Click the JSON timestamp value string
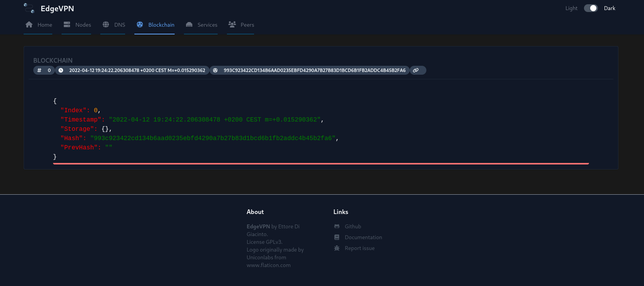644x286 pixels. point(215,120)
